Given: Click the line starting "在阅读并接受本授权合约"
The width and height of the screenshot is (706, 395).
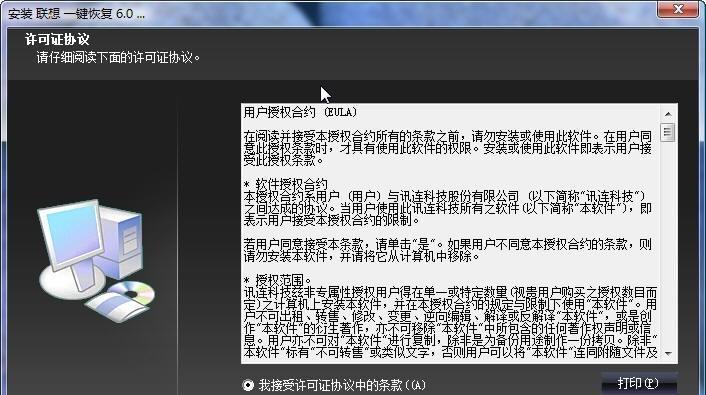Looking at the screenshot, I should pyautogui.click(x=448, y=136).
